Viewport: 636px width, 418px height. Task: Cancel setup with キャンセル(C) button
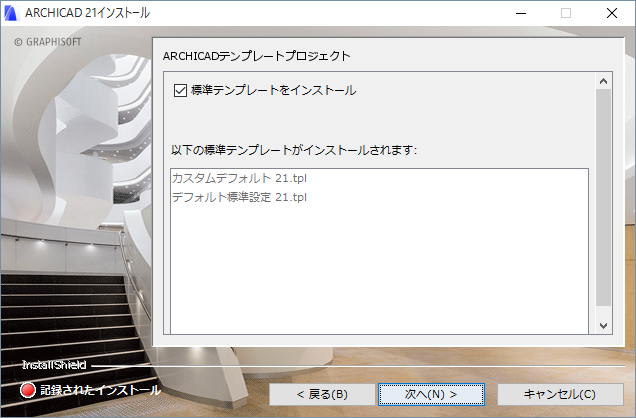point(560,394)
